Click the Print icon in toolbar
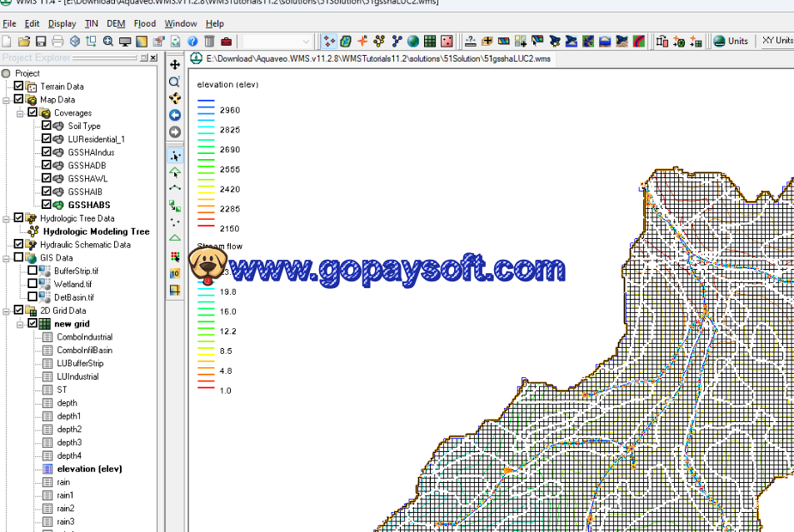This screenshot has height=532, width=794. 57,41
